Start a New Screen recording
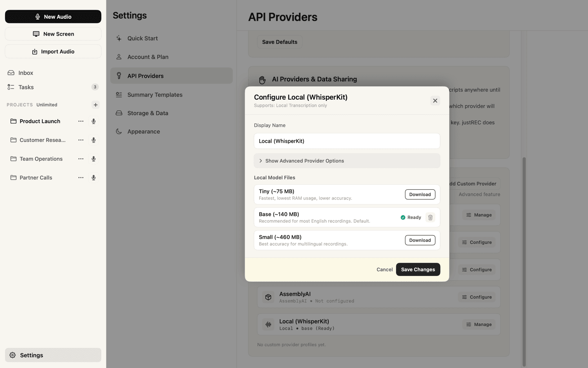 tap(53, 34)
